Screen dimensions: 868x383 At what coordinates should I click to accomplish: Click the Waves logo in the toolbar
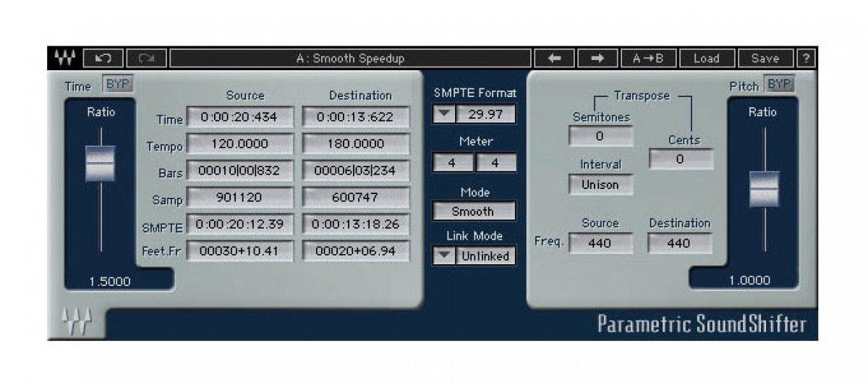pyautogui.click(x=64, y=58)
